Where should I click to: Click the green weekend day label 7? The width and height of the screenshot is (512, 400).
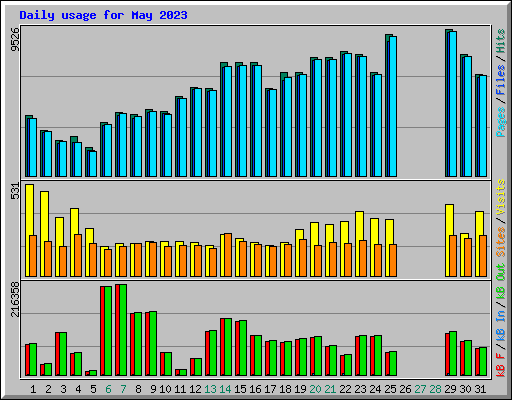click(123, 389)
